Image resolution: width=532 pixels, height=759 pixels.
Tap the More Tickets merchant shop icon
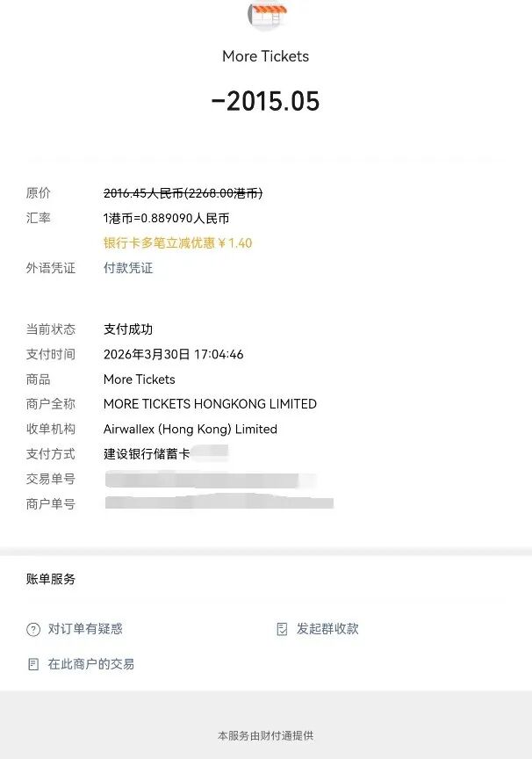(x=266, y=13)
